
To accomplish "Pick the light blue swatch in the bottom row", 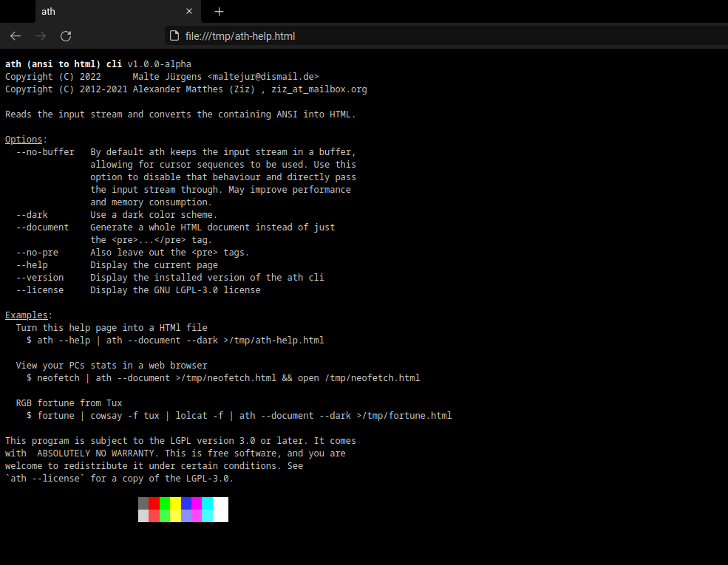I will (186, 516).
